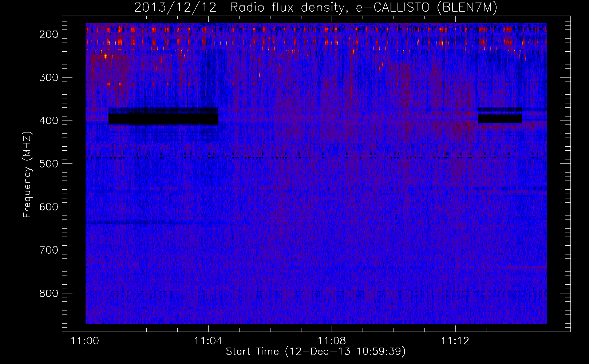Click the dotted black line near 490 MHz
This screenshot has height=364, width=589.
coord(316,158)
